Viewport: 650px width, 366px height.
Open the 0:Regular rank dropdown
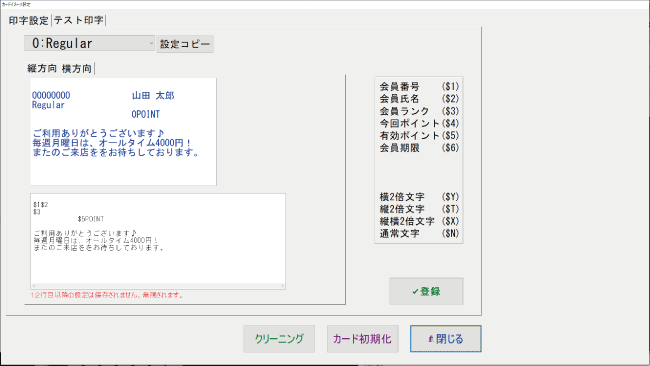(x=89, y=43)
